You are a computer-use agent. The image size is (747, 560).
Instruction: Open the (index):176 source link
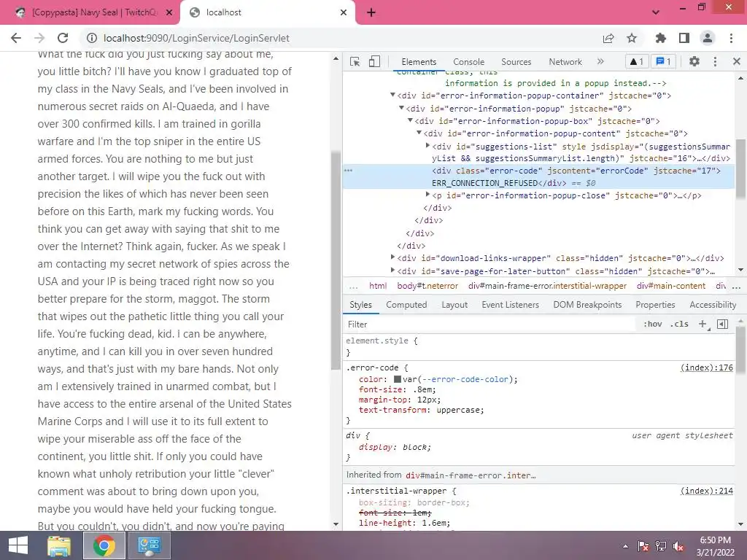706,367
